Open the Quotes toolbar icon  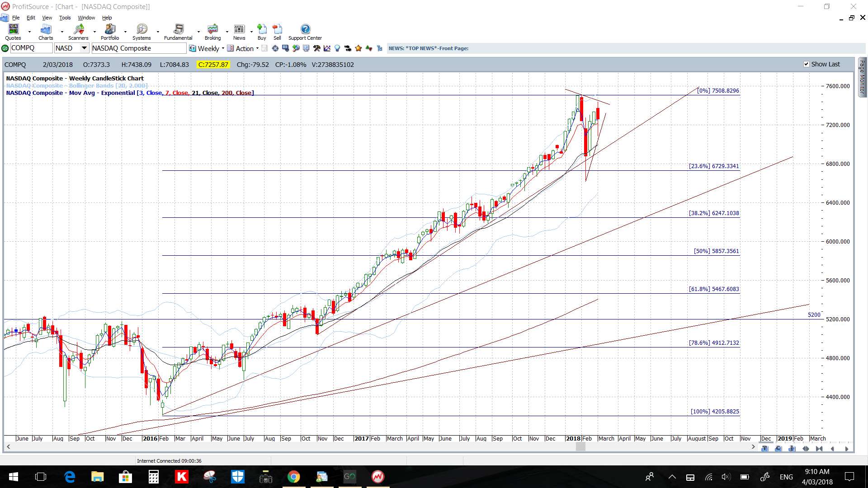pyautogui.click(x=13, y=32)
